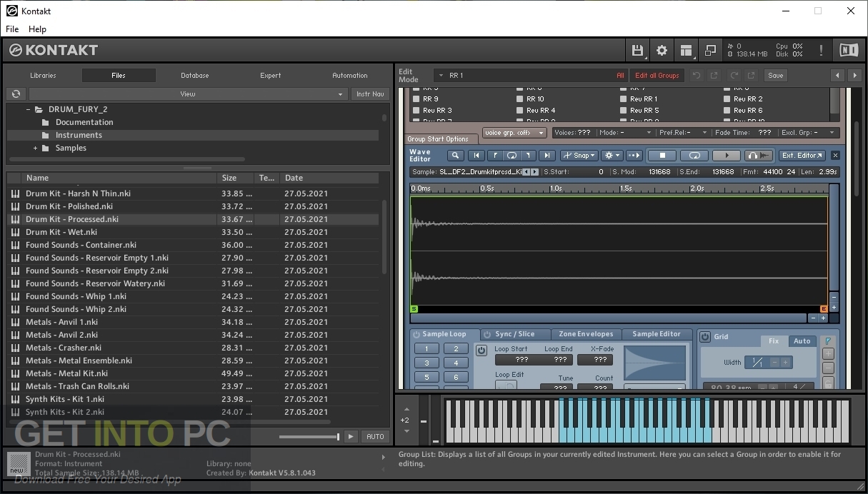Check the Rev RR 4 group checkbox

[520, 111]
